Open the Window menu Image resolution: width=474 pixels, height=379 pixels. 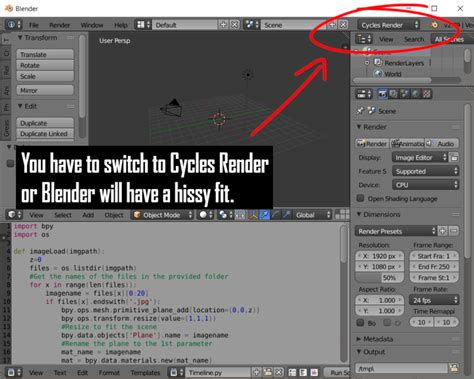92,25
